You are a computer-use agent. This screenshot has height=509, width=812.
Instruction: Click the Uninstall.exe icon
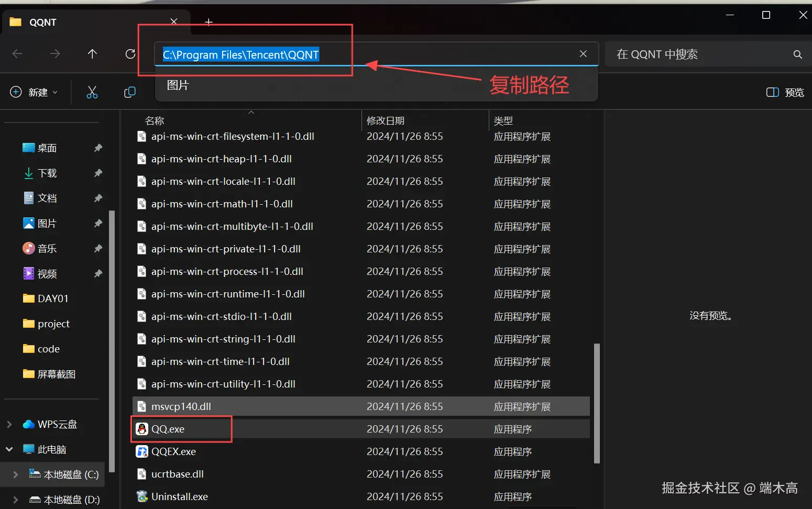point(142,497)
